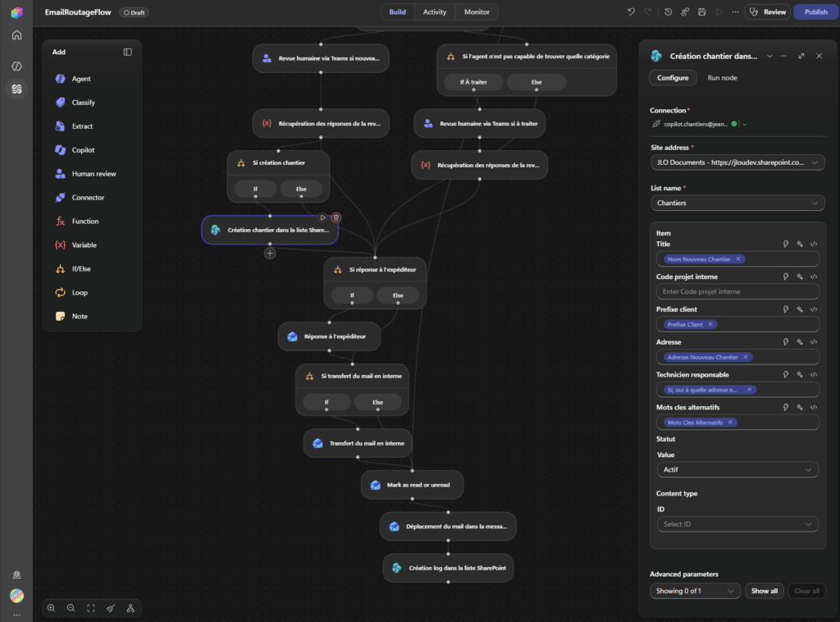Viewport: 840px width, 622px height.
Task: Undo the last change in the top toolbar
Action: (631, 11)
